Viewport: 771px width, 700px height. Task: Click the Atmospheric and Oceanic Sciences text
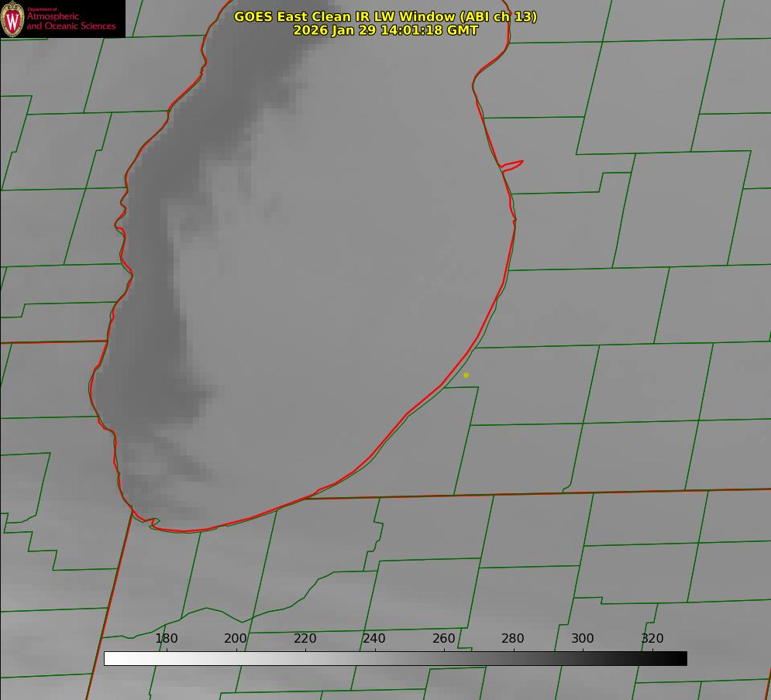pos(71,21)
